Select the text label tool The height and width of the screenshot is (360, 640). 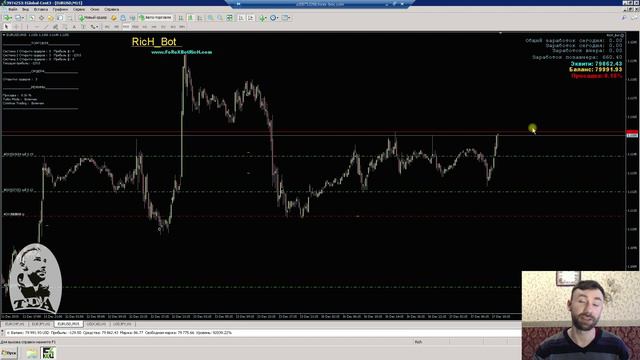[84, 27]
